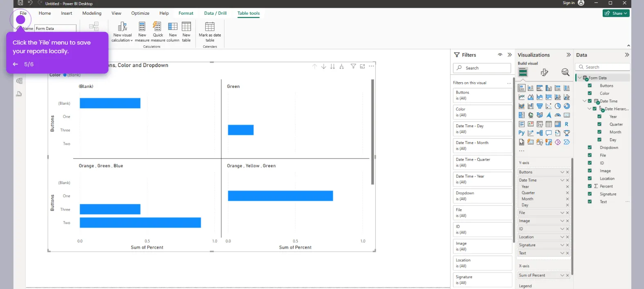The height and width of the screenshot is (289, 644).
Task: Remove Image field from Y-axis
Action: [567, 221]
